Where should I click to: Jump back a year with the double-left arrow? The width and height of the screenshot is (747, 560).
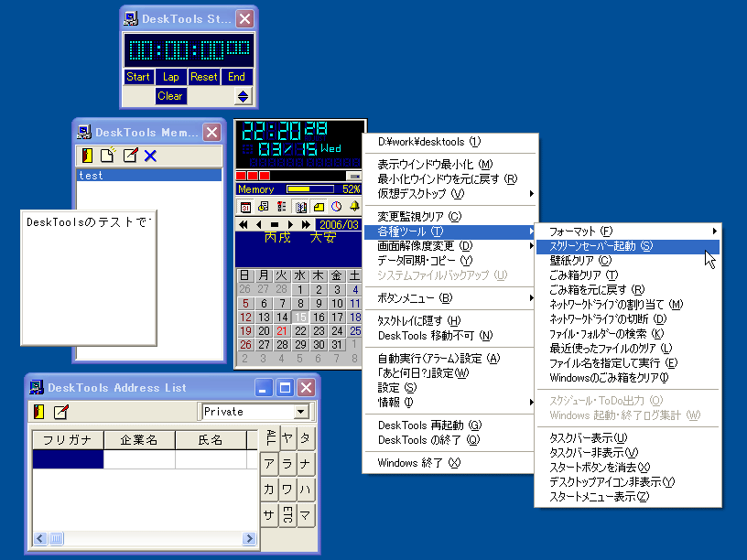tap(244, 225)
